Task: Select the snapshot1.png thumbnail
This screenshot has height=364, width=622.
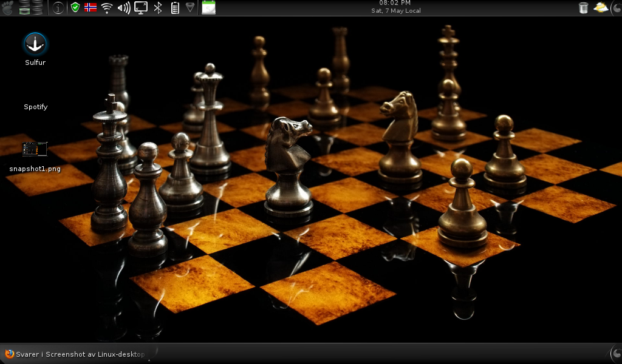Action: tap(35, 149)
